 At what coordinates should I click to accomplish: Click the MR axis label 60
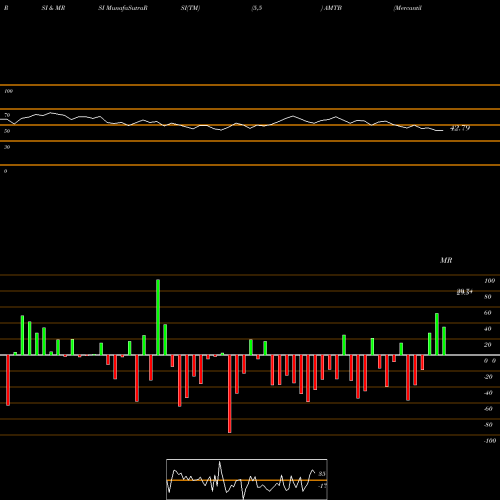[488, 313]
